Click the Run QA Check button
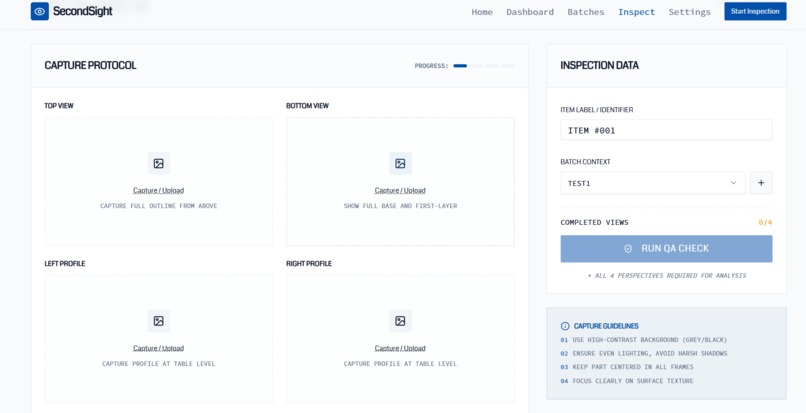 [x=666, y=249]
